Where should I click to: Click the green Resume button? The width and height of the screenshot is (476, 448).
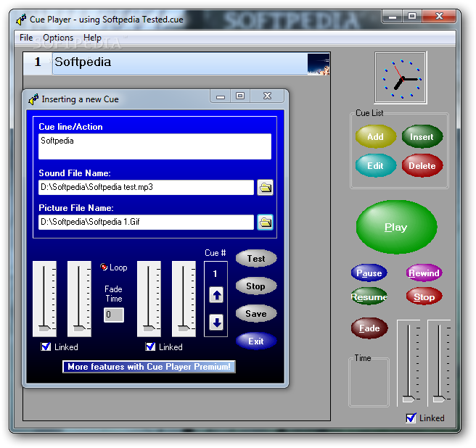(x=369, y=296)
